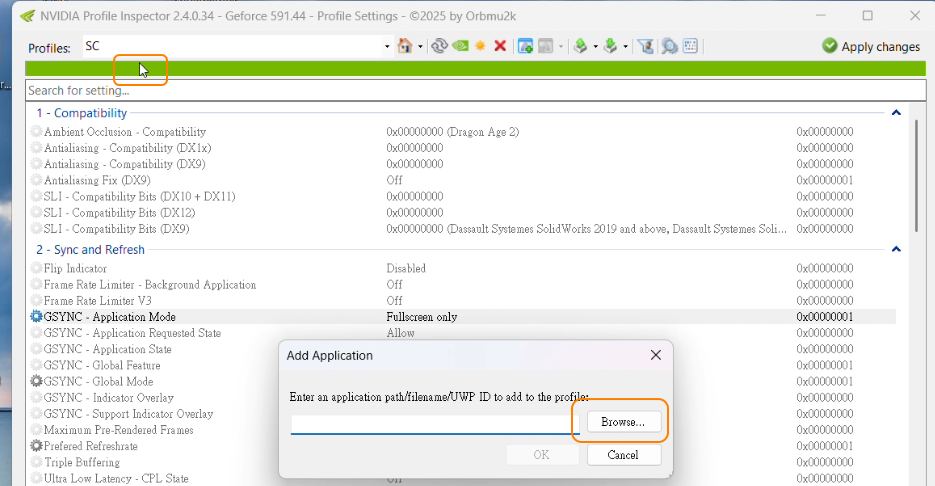Click the filter settings icon in toolbar
This screenshot has height=486, width=935.
(x=646, y=46)
